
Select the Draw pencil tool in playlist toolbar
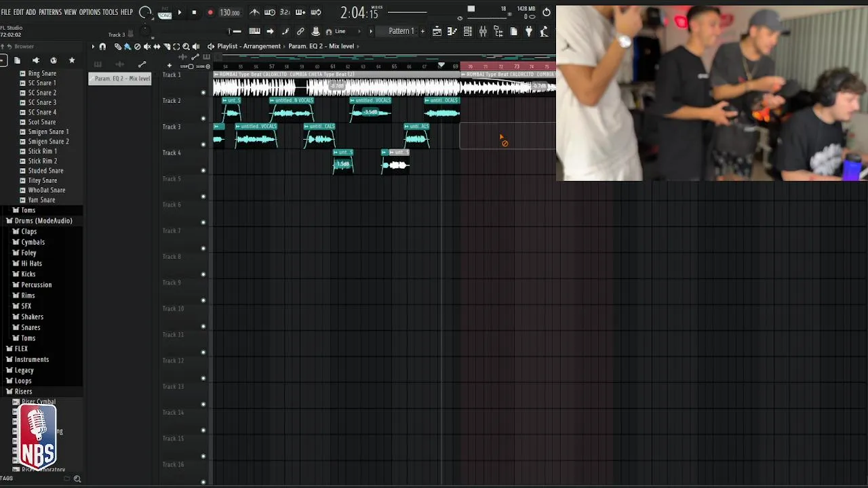pos(118,46)
